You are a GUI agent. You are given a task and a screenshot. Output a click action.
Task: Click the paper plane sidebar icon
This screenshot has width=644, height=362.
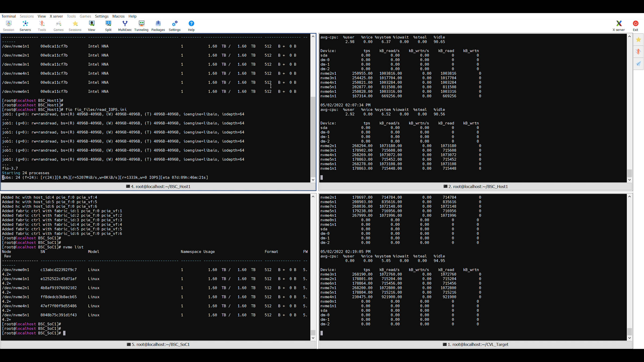click(x=638, y=64)
